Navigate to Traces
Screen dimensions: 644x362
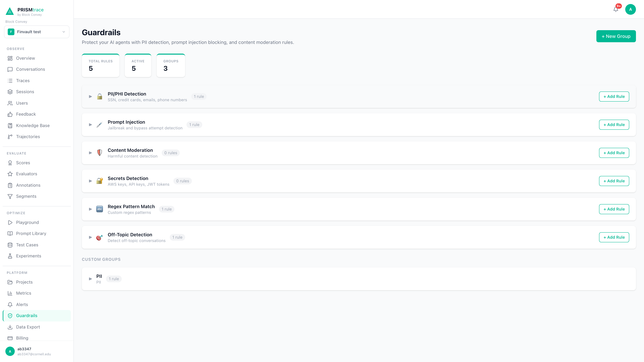(x=37, y=81)
